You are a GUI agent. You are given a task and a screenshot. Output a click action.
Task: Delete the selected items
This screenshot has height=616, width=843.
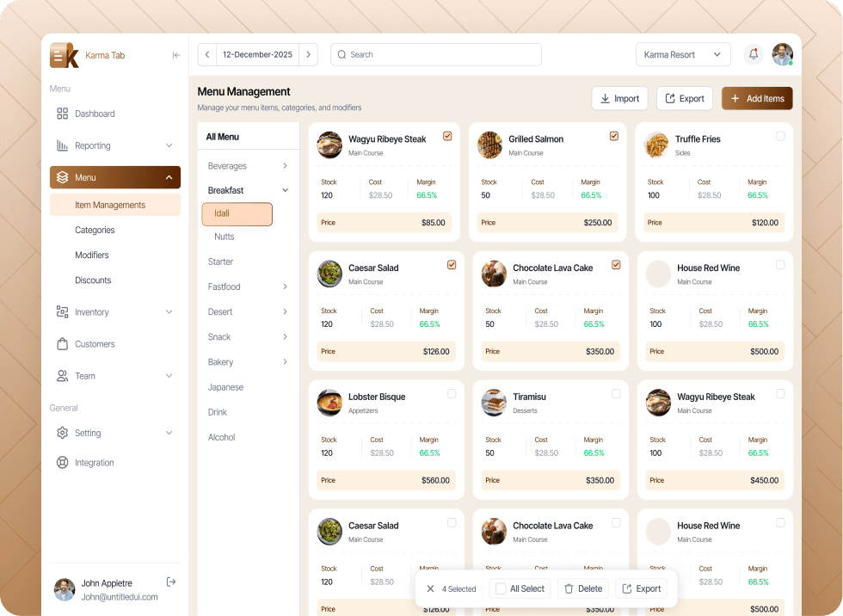[x=583, y=588]
